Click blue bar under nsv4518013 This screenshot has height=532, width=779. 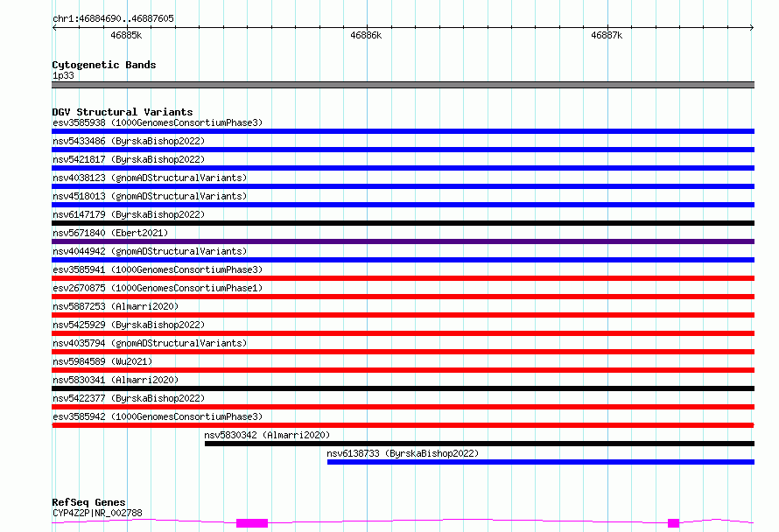click(403, 205)
